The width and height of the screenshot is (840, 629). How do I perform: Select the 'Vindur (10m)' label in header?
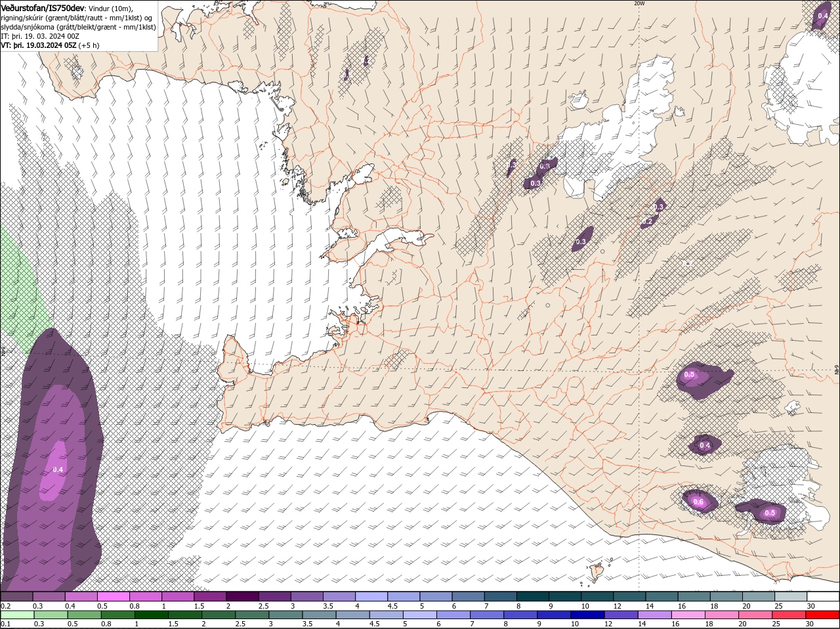[110, 8]
